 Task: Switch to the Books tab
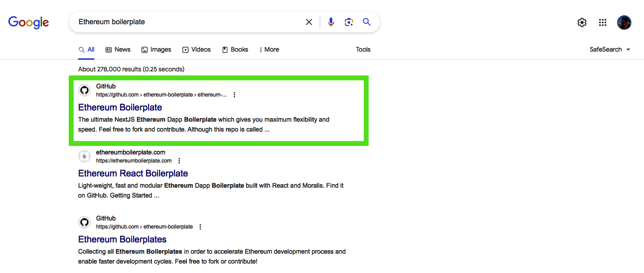[235, 49]
